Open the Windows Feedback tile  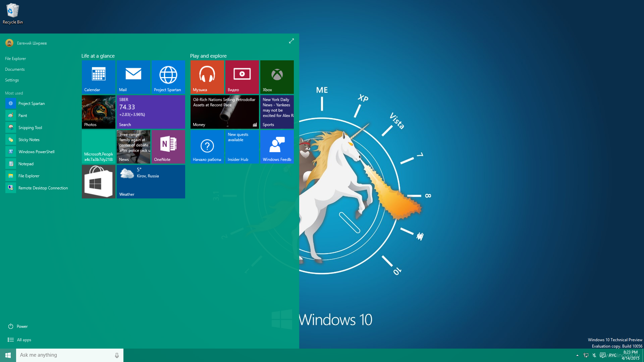[277, 147]
